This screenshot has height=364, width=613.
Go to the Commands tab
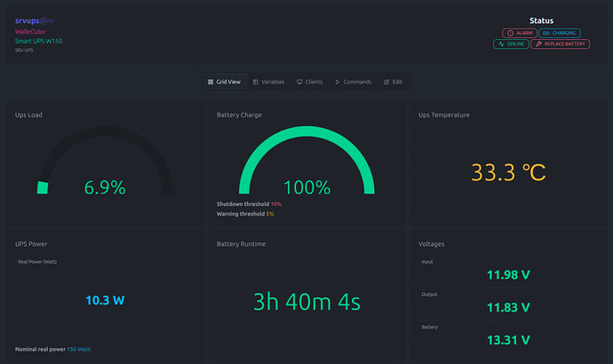click(353, 82)
